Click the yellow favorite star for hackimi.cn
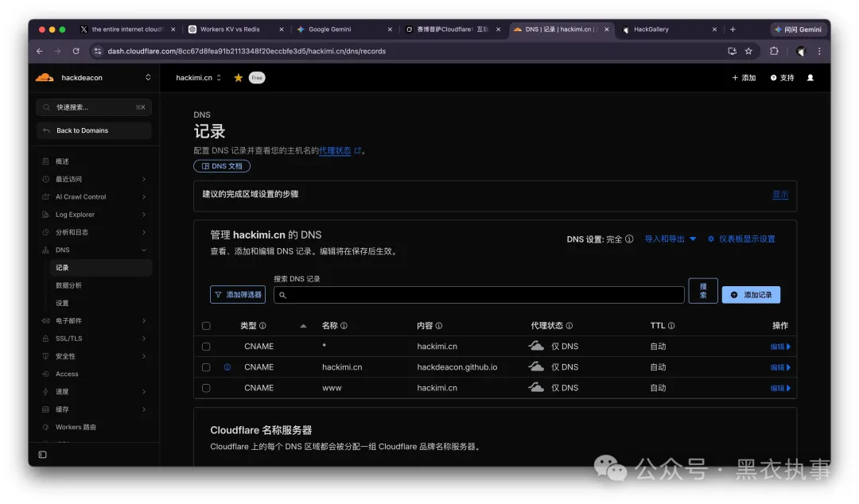Image resolution: width=859 pixels, height=504 pixels. [x=239, y=78]
